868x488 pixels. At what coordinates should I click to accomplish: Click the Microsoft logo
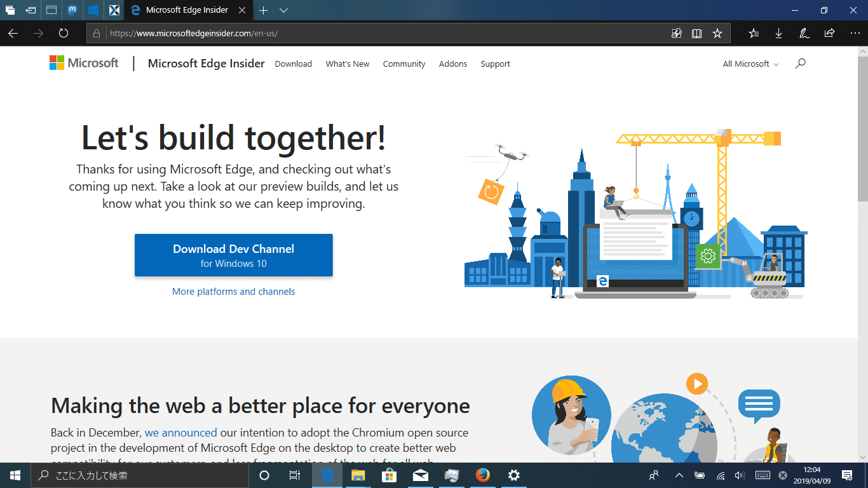[84, 63]
